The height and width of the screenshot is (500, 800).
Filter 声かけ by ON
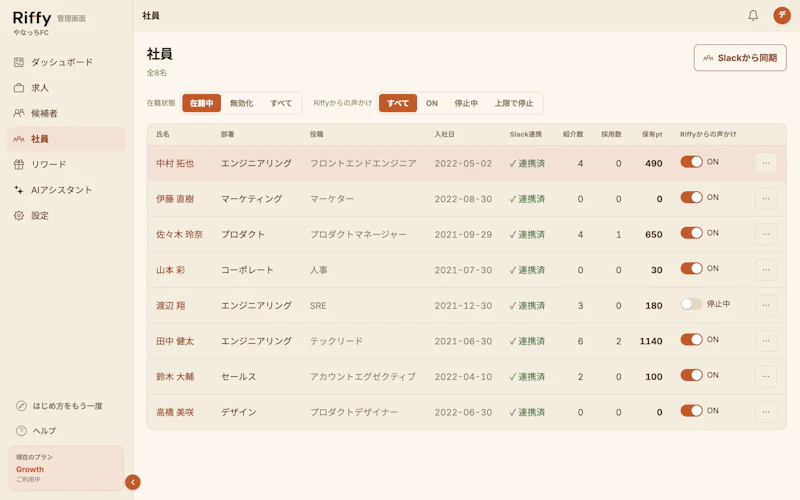pyautogui.click(x=432, y=103)
